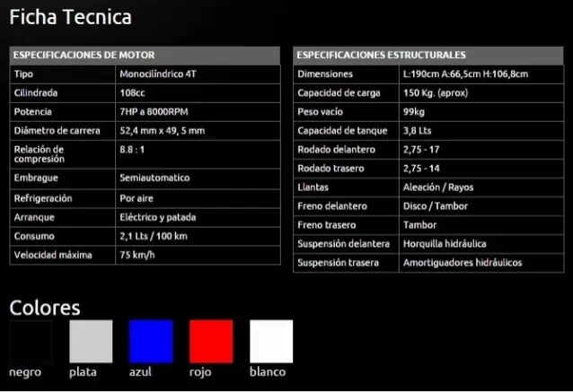Choose the plata color swatch

click(91, 341)
